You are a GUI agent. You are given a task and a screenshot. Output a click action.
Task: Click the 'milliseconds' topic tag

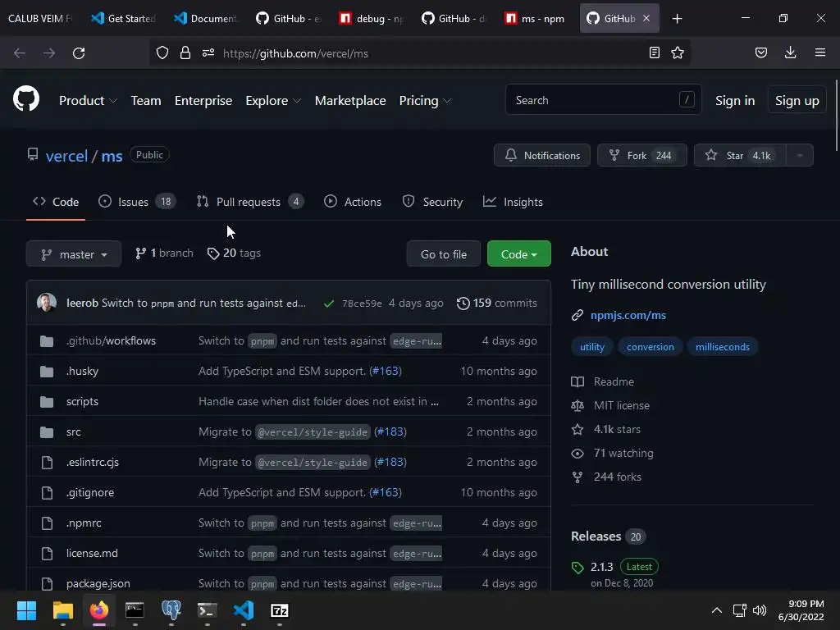tap(722, 347)
